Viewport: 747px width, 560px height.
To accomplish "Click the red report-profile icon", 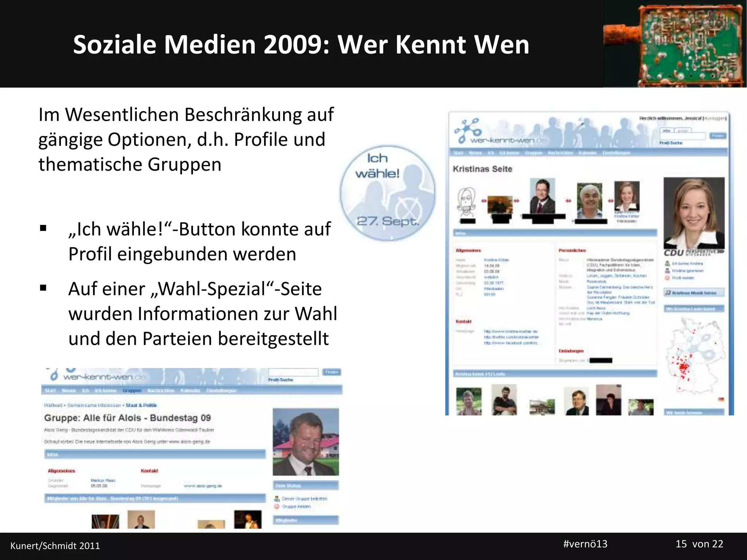I will point(667,278).
